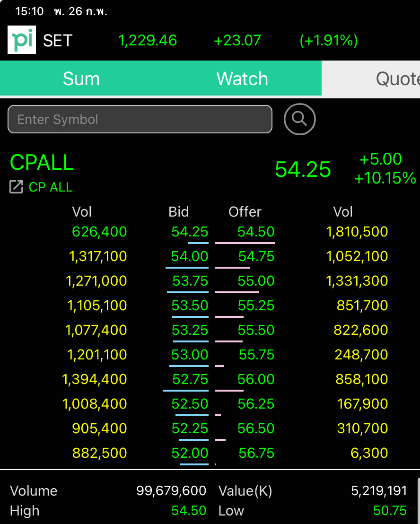Image resolution: width=420 pixels, height=524 pixels.
Task: Click the High price 54.50 in the summary
Action: click(x=189, y=511)
